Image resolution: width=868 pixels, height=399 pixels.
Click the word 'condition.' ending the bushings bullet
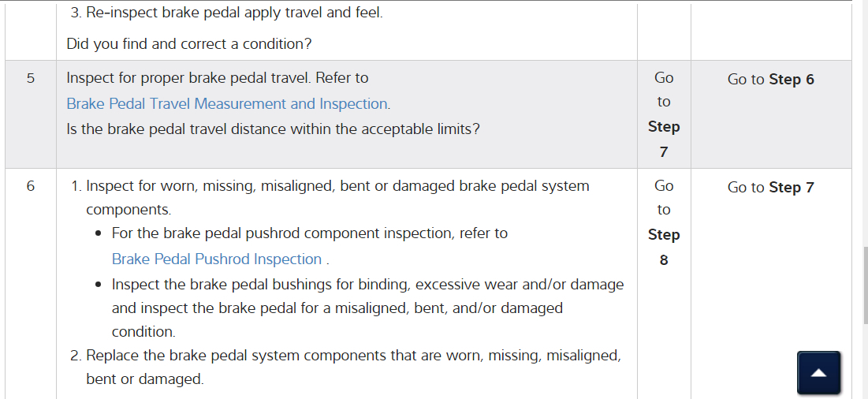143,332
